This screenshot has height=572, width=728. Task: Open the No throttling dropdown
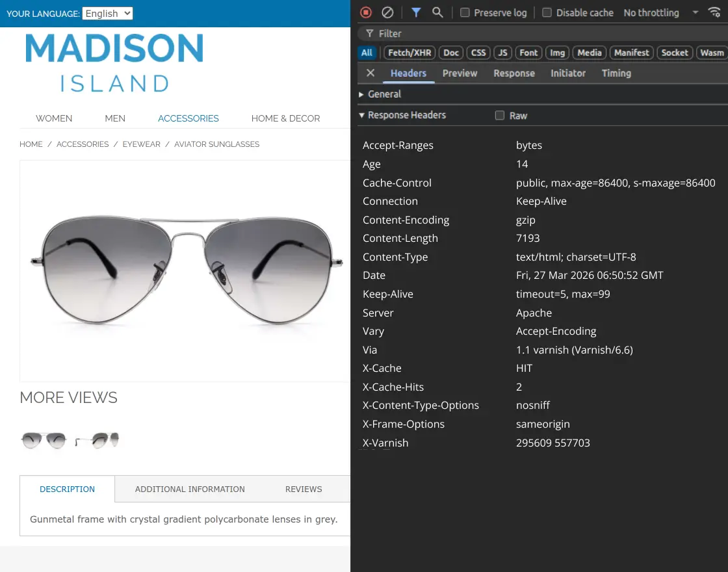651,12
